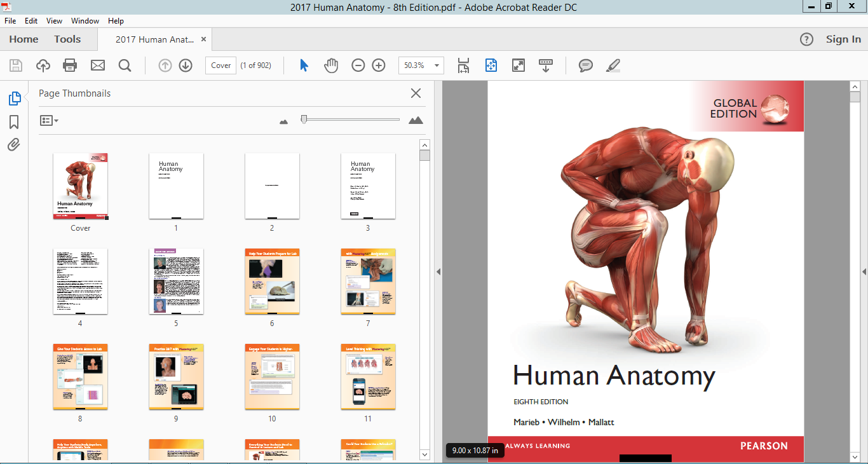The width and height of the screenshot is (868, 464).
Task: Click the fit one full page icon
Action: (491, 65)
